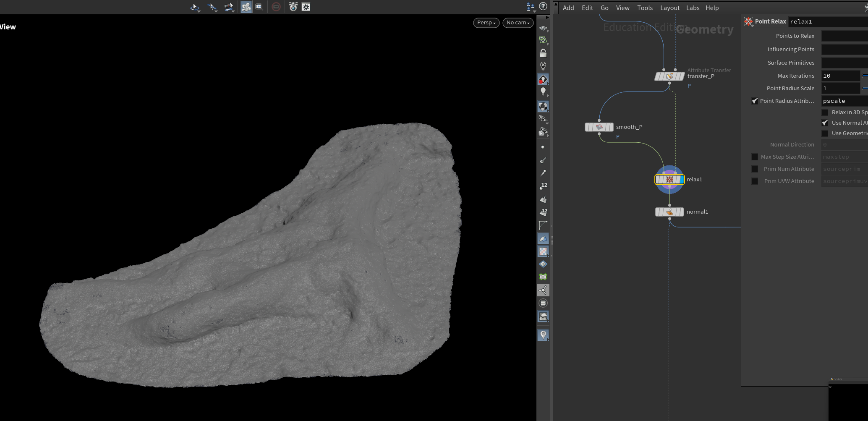The image size is (868, 421).
Task: Click the Points to Relax field
Action: 844,36
